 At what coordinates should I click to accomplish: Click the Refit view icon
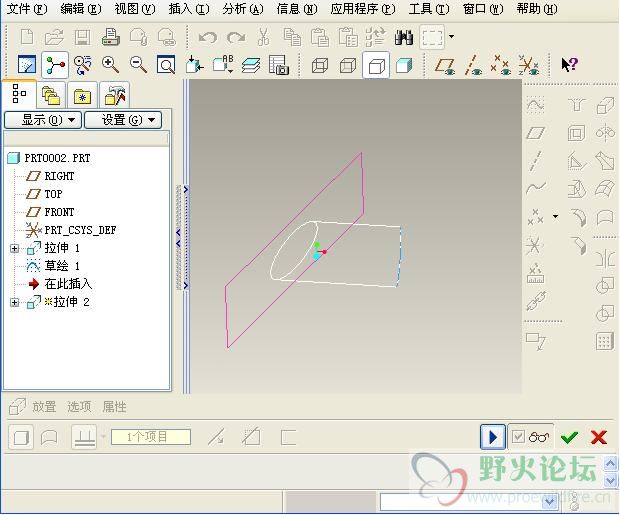[x=166, y=64]
